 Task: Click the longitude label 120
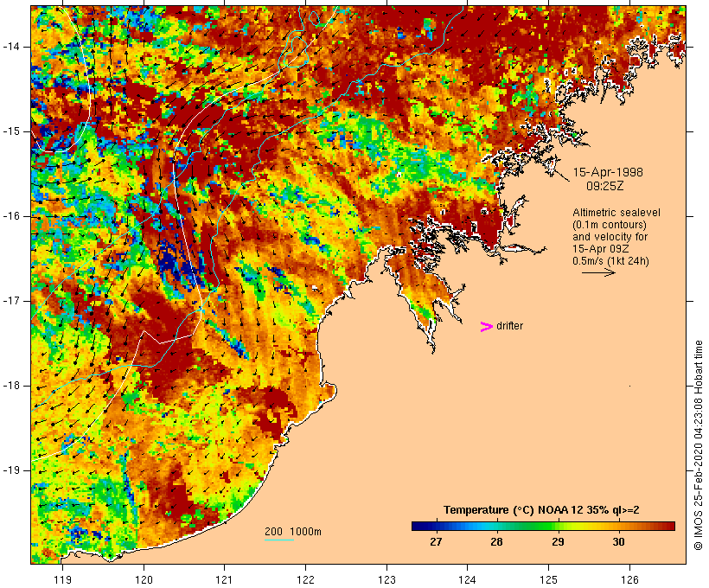(x=144, y=579)
